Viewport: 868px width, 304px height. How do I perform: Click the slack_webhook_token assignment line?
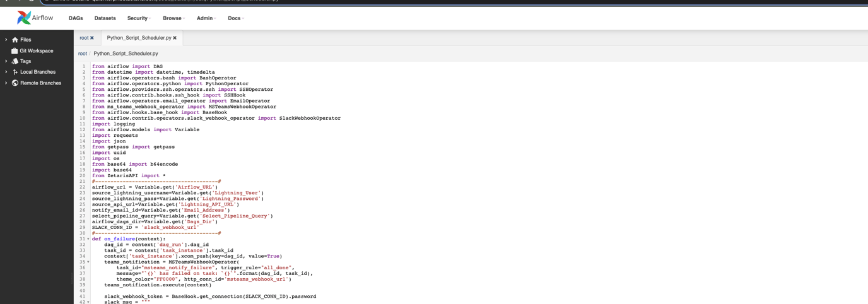(x=210, y=296)
